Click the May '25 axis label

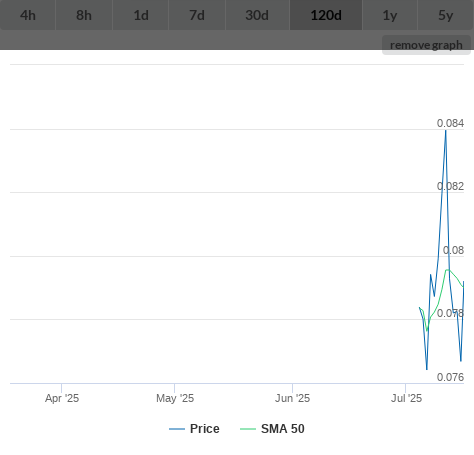[175, 398]
